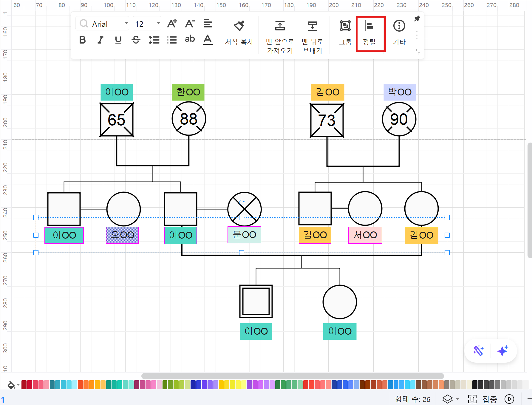Click Send to Back (맨 뒤로 보내기)
Image resolution: width=532 pixels, height=405 pixels.
pos(312,26)
